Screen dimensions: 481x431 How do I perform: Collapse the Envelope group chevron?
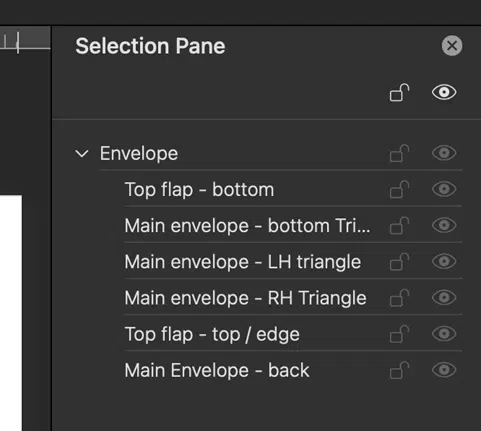tap(82, 154)
